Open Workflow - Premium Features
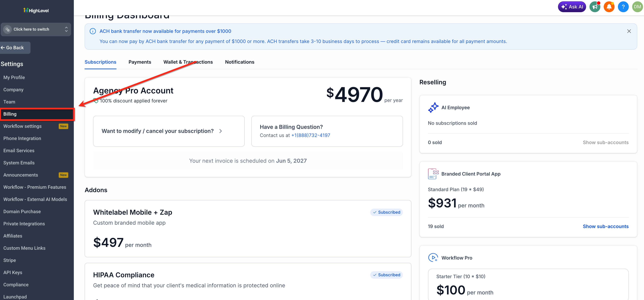 point(35,187)
